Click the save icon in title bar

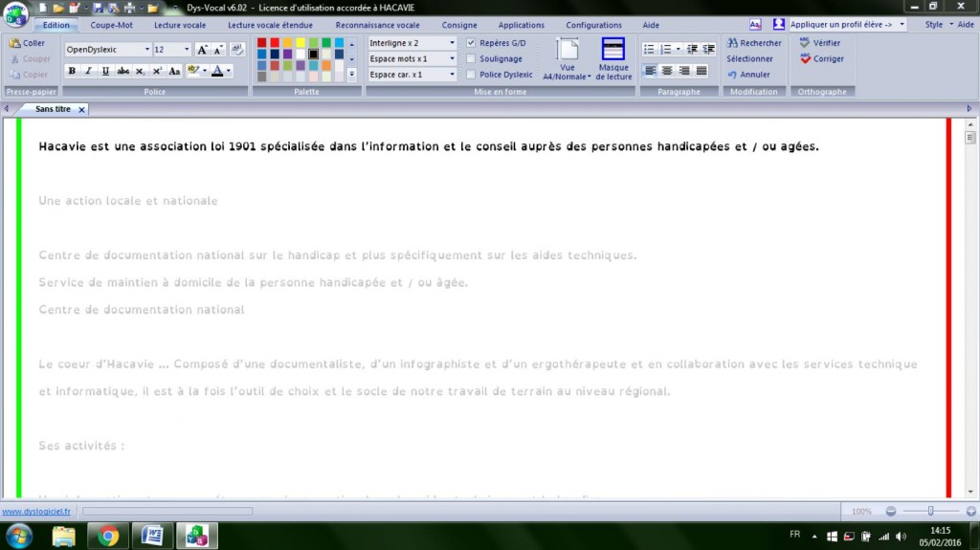point(98,8)
